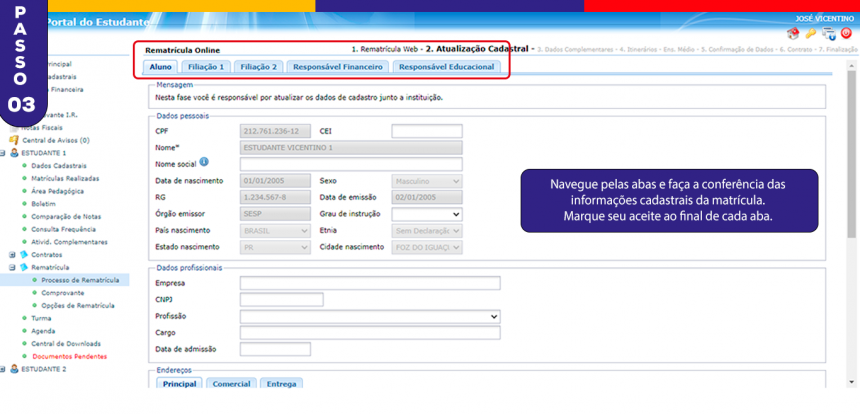Select the Aluno tab
This screenshot has height=414, width=860.
(x=160, y=67)
